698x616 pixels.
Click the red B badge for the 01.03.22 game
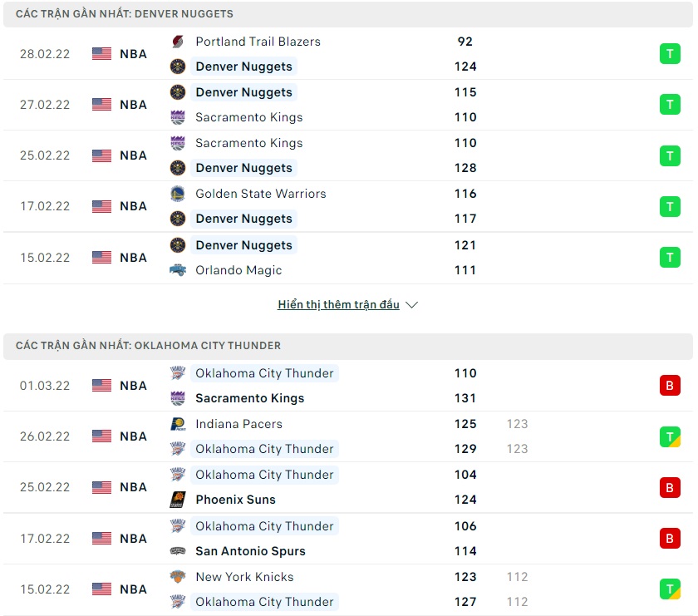(x=670, y=386)
